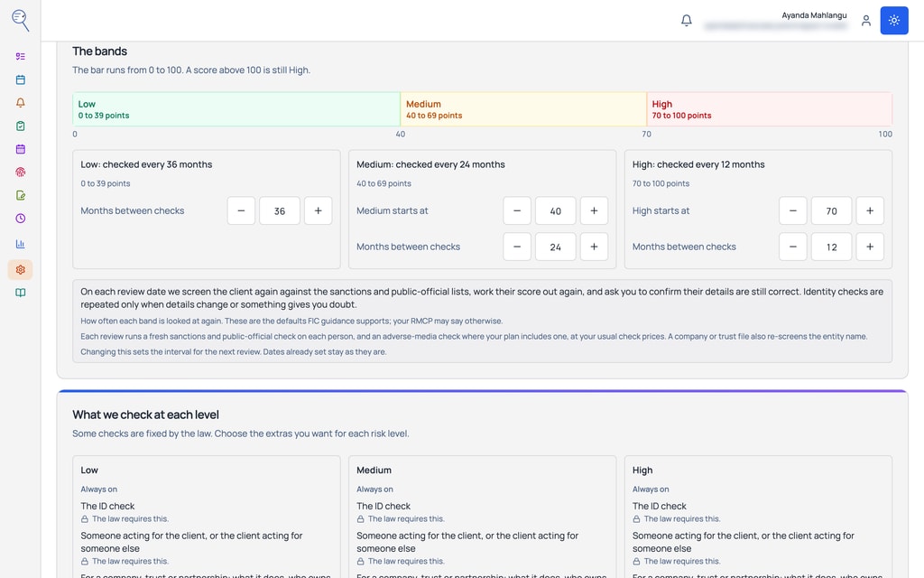Click the red High band segment
924x578 pixels.
769,109
